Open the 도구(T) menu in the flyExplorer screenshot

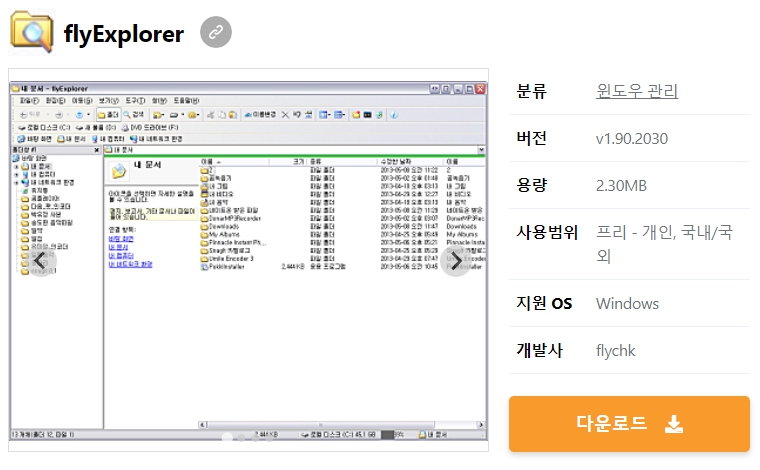pyautogui.click(x=135, y=101)
